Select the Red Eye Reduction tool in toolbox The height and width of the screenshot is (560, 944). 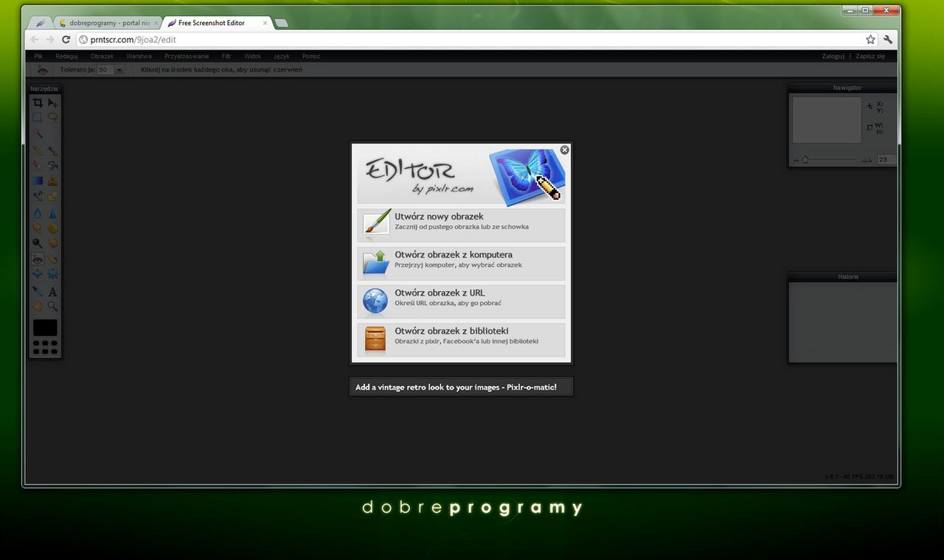(x=38, y=259)
